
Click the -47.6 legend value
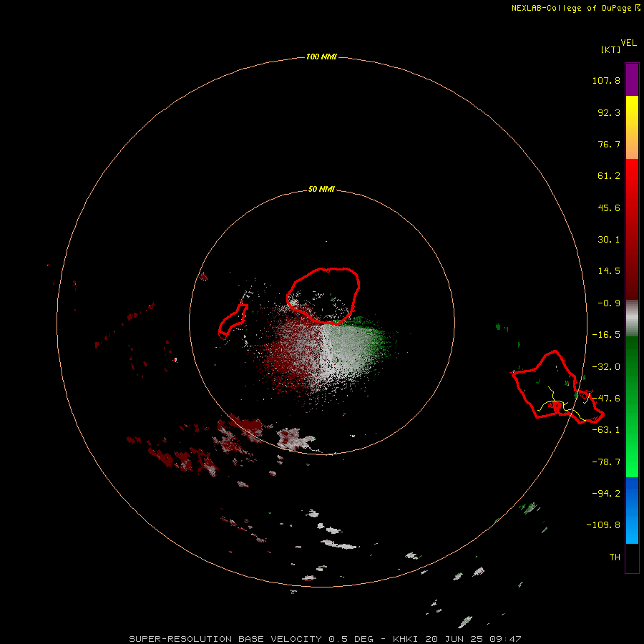pos(606,399)
